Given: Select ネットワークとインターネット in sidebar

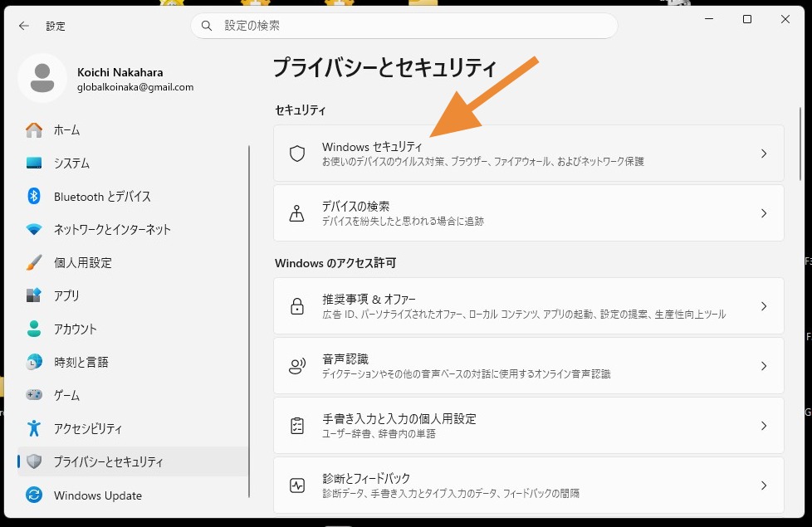Looking at the screenshot, I should [x=112, y=229].
